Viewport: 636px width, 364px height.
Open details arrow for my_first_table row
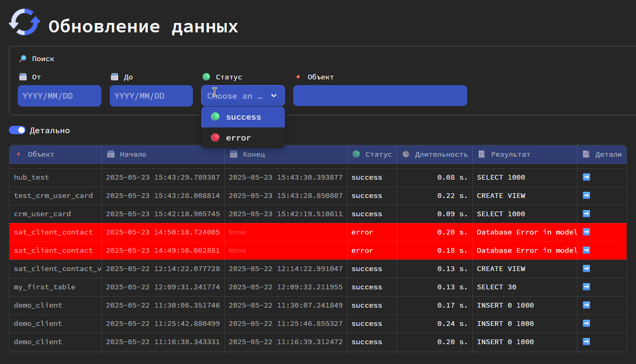(586, 287)
